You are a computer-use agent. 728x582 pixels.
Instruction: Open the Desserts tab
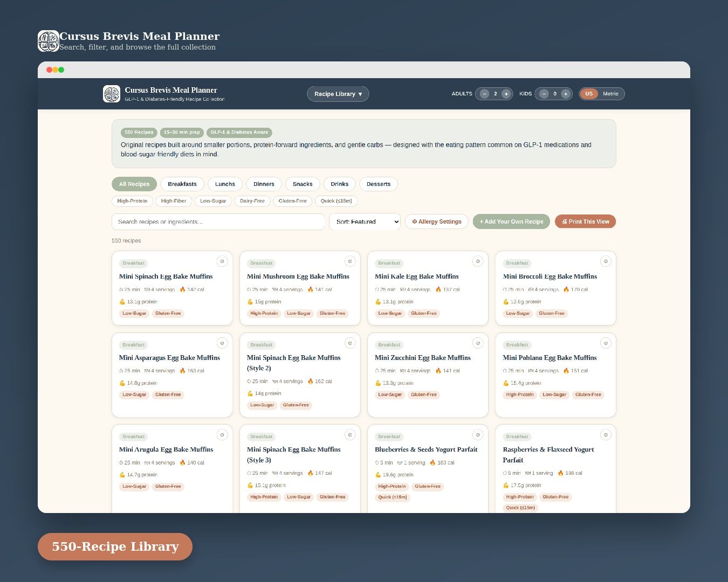(379, 184)
